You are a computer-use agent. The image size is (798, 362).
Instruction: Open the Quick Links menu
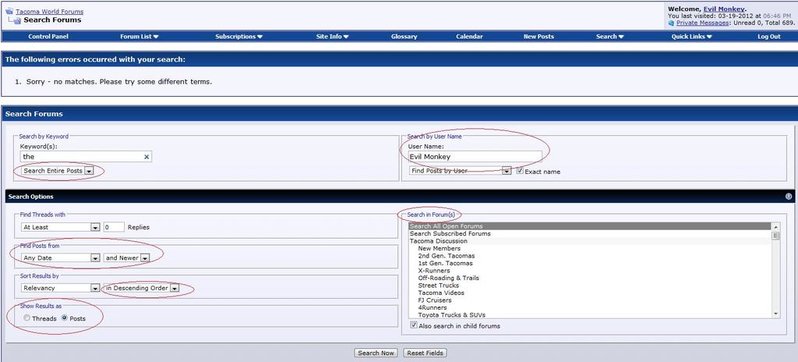[x=692, y=37]
